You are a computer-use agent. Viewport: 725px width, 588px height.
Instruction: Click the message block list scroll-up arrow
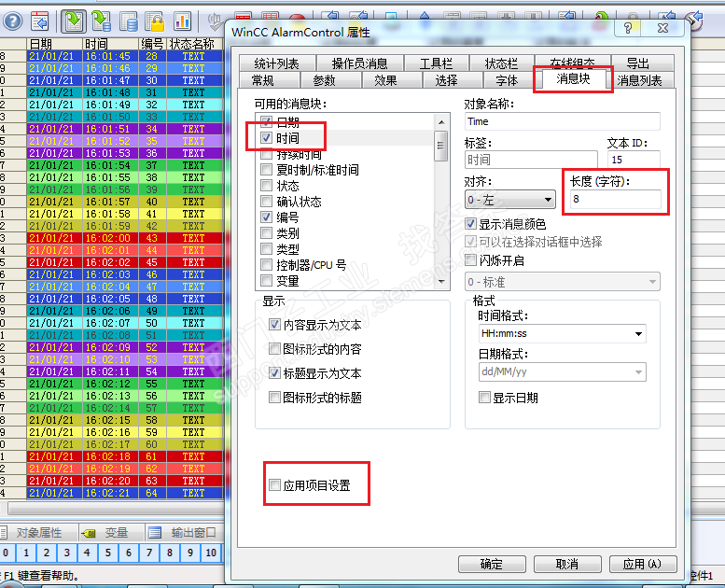(x=441, y=122)
